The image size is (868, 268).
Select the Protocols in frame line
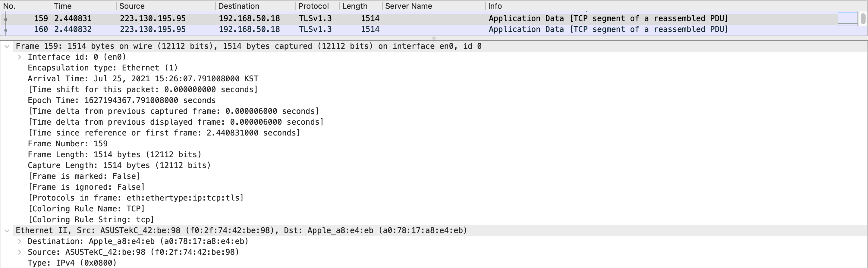pyautogui.click(x=136, y=198)
